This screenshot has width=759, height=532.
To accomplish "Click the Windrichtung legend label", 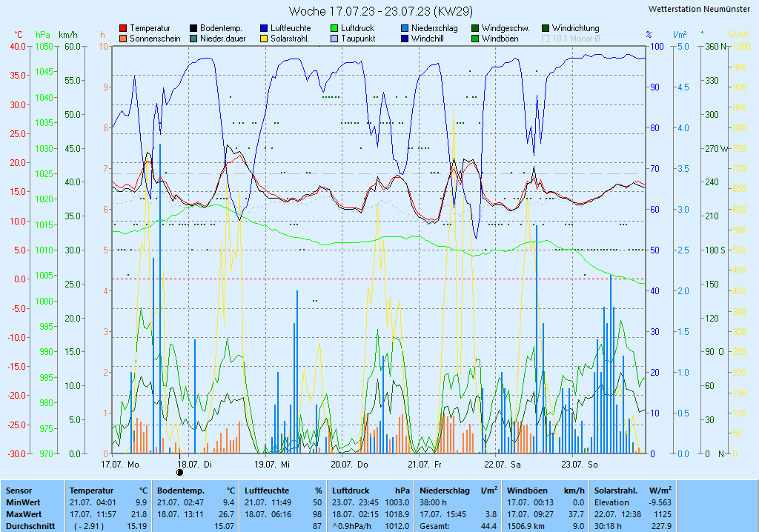I will (x=575, y=29).
